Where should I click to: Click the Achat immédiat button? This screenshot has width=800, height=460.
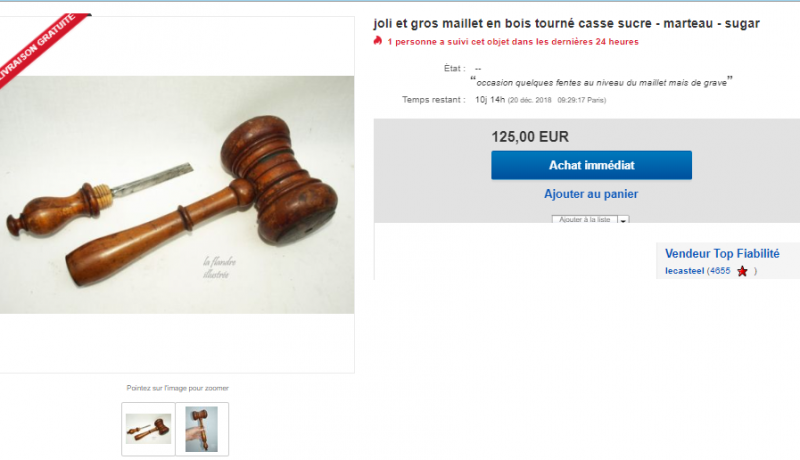click(591, 165)
